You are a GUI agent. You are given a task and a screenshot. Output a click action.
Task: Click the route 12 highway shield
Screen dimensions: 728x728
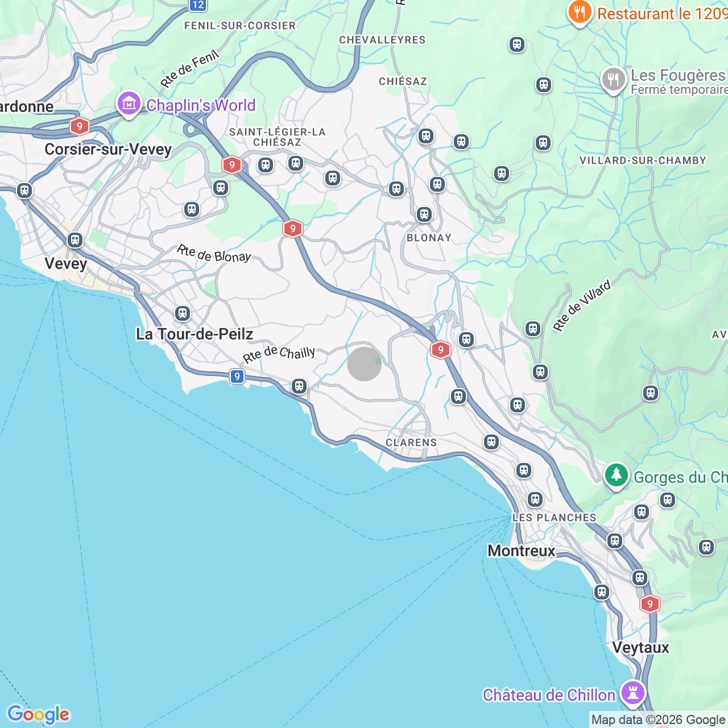coord(197,5)
